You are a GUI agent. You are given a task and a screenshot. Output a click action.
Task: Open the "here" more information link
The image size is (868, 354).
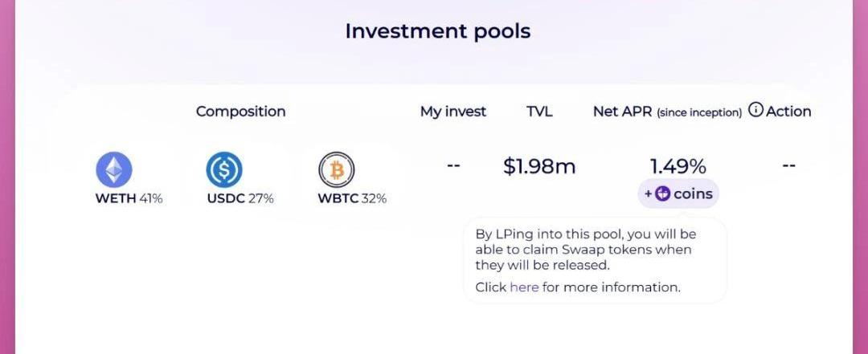coord(524,287)
